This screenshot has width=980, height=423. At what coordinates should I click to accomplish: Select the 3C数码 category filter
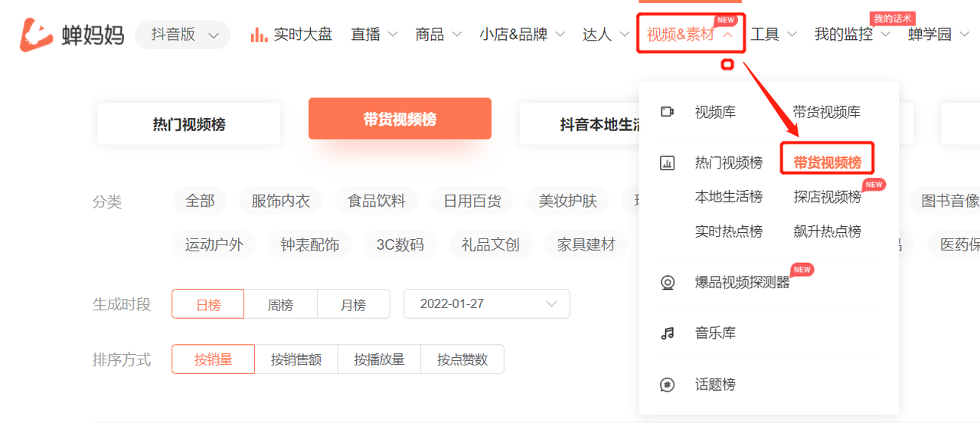(x=400, y=244)
